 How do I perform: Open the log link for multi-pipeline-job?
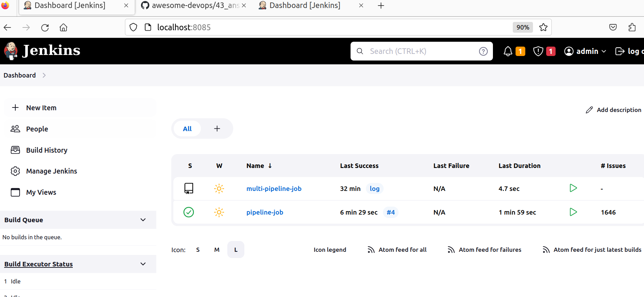pyautogui.click(x=375, y=188)
